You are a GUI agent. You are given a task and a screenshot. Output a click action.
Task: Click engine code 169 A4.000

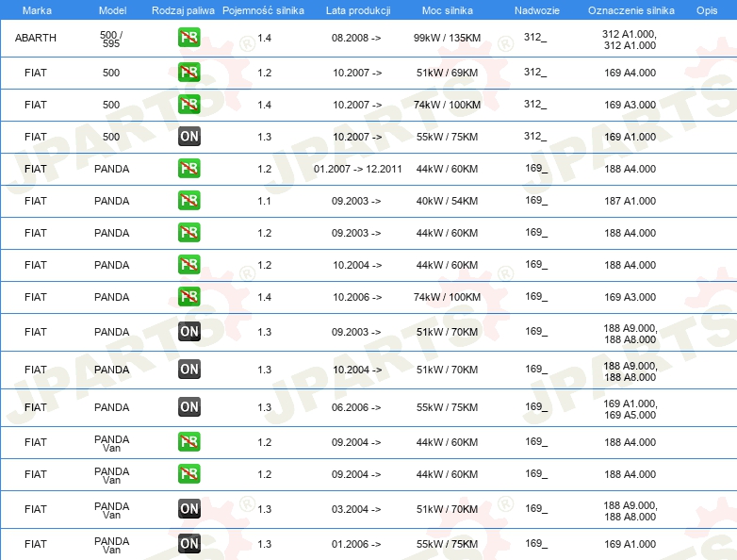(630, 73)
